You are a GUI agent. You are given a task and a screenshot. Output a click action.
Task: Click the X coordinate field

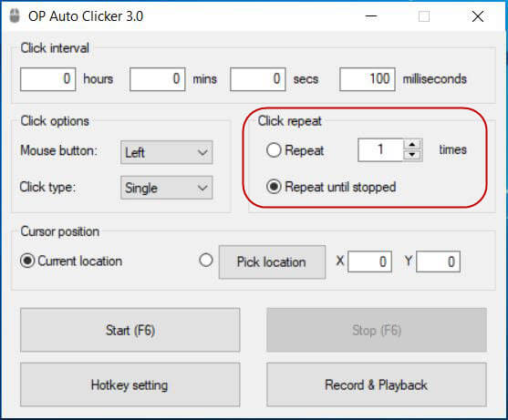(x=369, y=261)
